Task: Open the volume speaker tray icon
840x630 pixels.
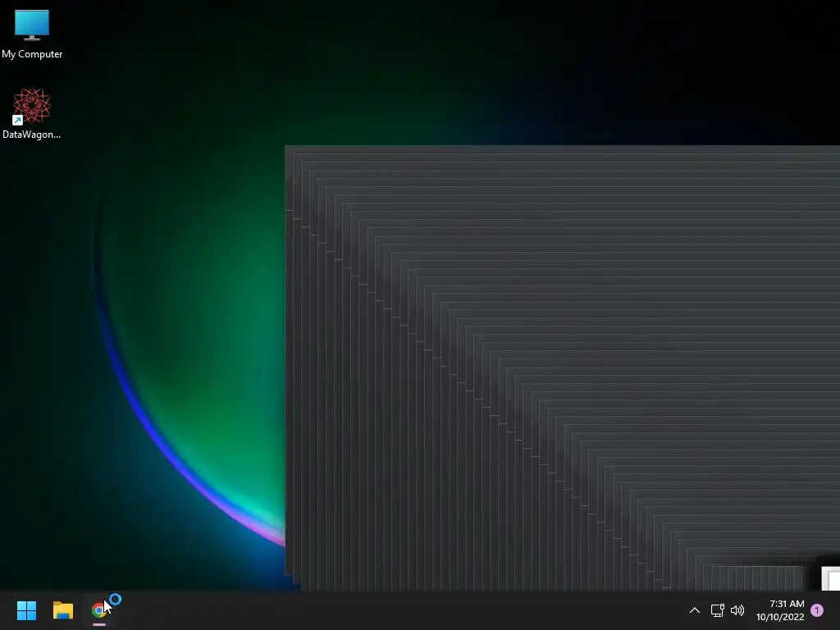Action: 737,610
